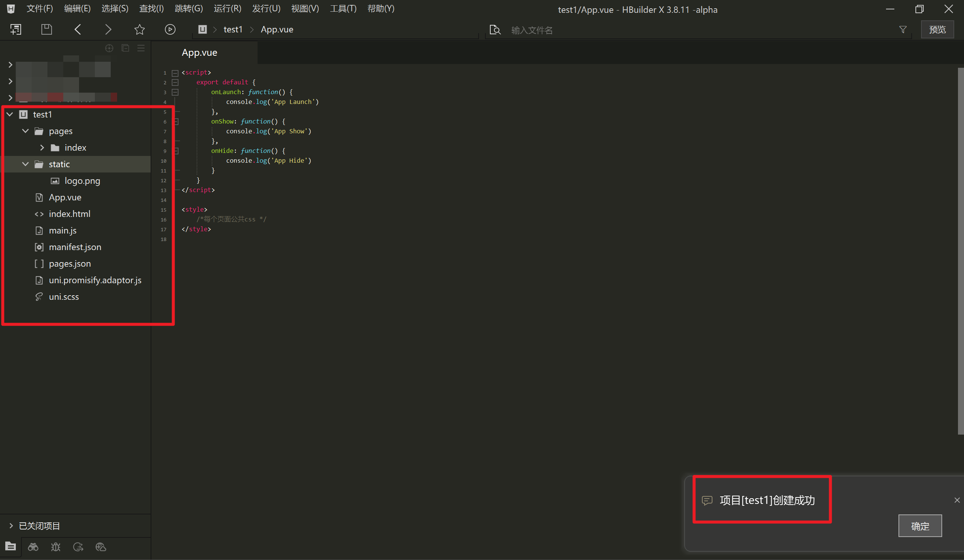Fold the onShow function on line 6
964x560 pixels.
176,122
